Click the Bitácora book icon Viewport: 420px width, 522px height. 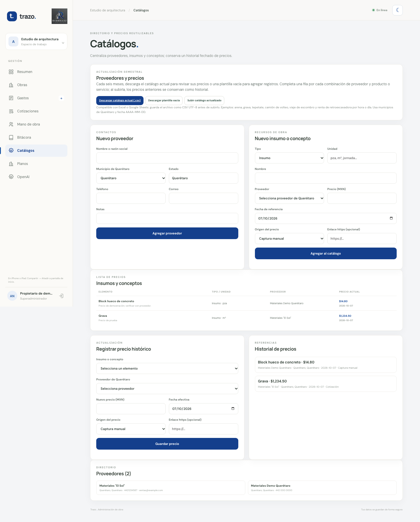point(11,138)
